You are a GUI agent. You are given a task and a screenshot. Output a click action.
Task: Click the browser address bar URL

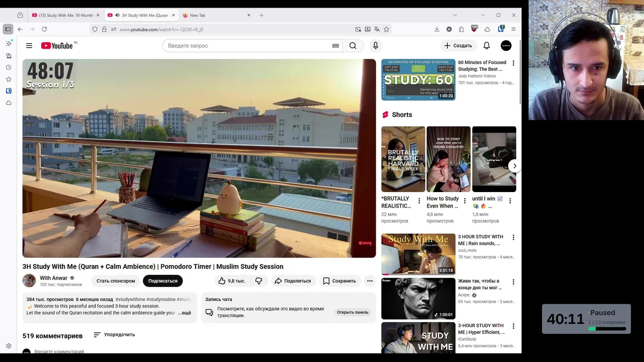tap(161, 29)
